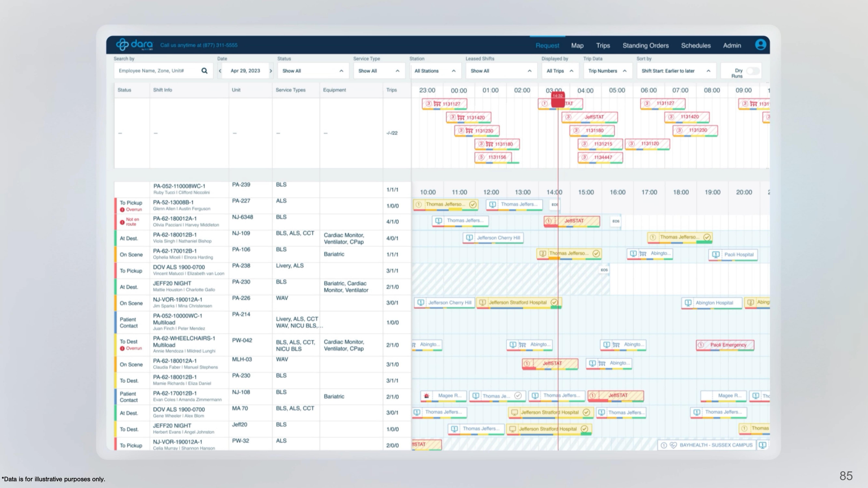Click heart icon on BAYHEALTH - SUSSEX CAMPUS trip
Viewport: 868px width, 488px height.
pos(673,445)
